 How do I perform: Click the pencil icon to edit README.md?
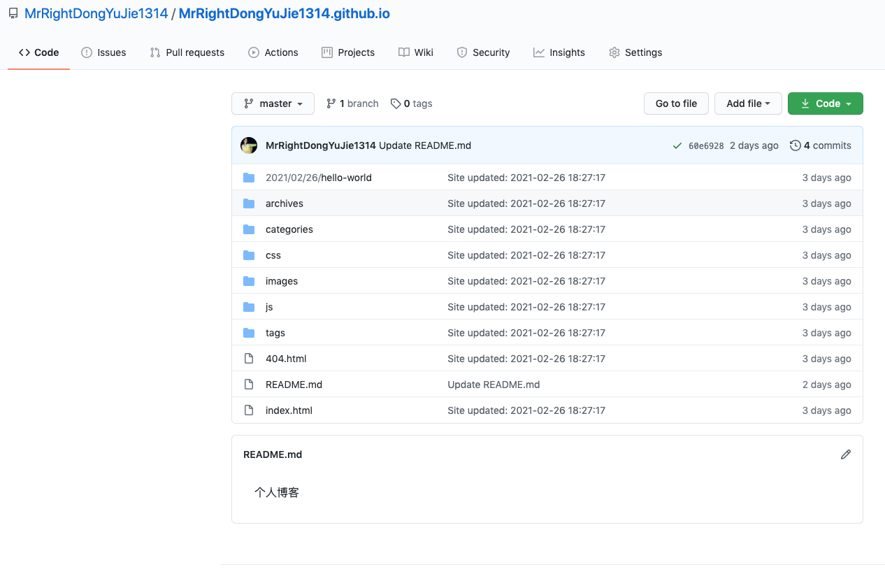pos(846,454)
